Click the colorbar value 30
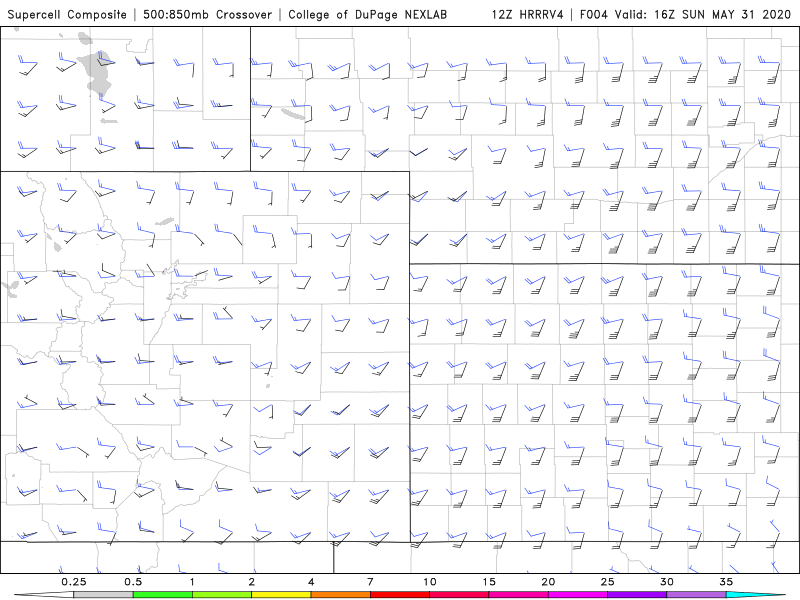The height and width of the screenshot is (600, 800). pos(667,582)
